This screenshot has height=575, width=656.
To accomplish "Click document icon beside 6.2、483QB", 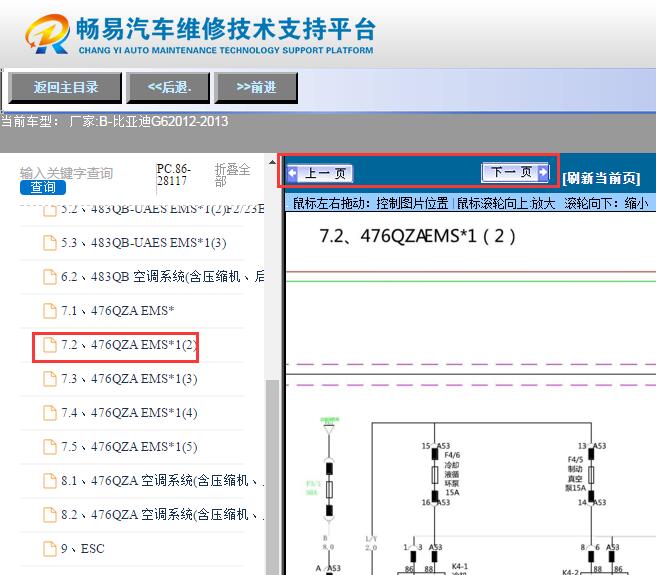I will (50, 277).
